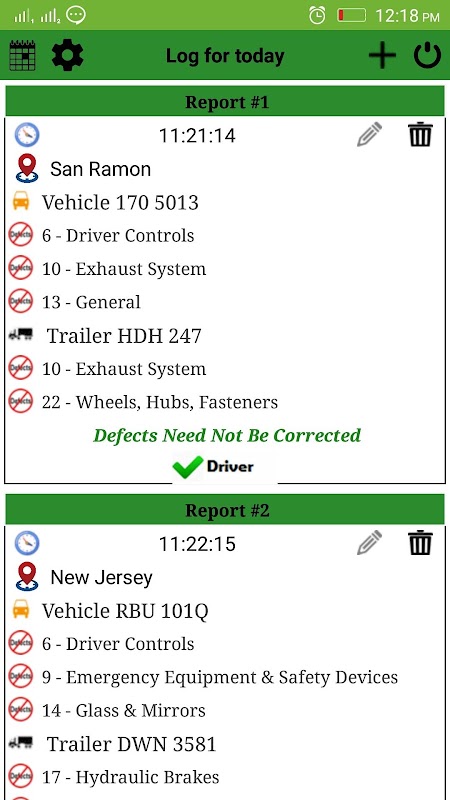Select Trailer HDH 247 text
Viewport: 450px width, 800px height.
tap(124, 336)
